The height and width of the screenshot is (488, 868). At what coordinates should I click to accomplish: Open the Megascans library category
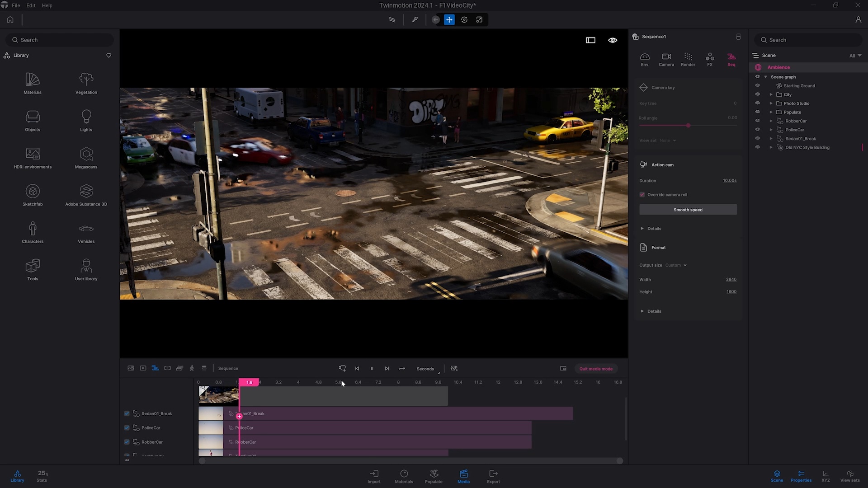point(86,158)
